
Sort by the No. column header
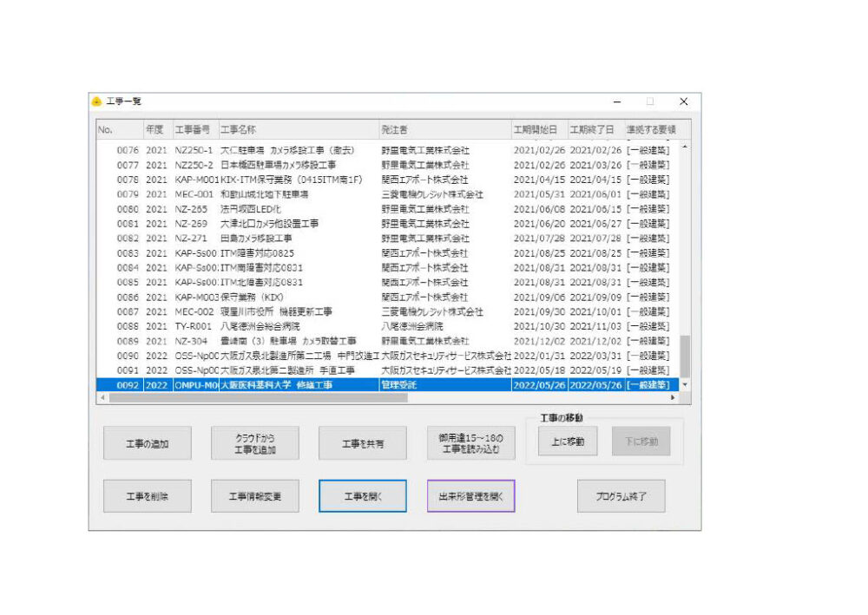(120, 129)
